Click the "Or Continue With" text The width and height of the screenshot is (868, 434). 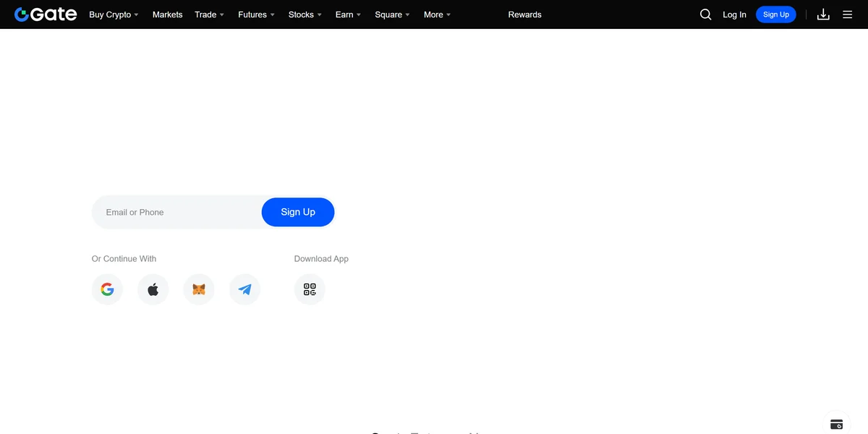124,259
